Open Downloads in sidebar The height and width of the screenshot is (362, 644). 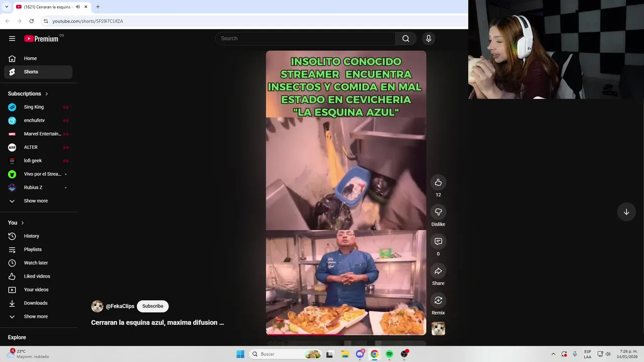pyautogui.click(x=38, y=303)
